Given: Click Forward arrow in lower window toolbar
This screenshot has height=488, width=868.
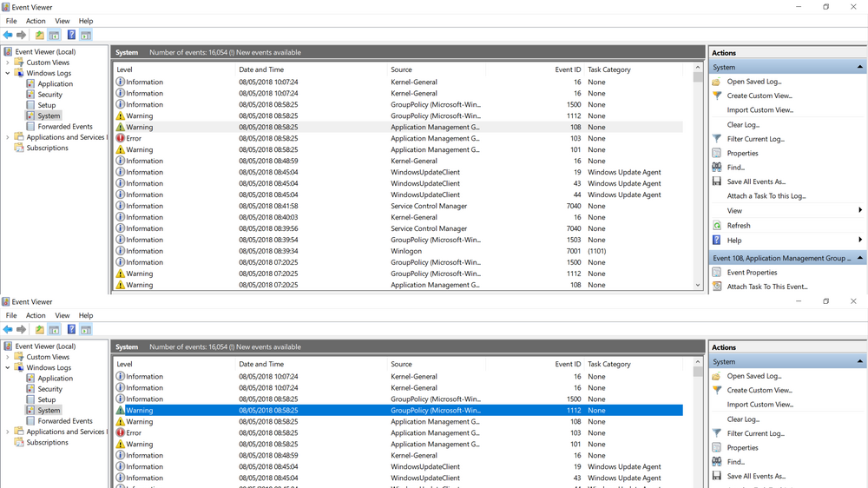Looking at the screenshot, I should (21, 330).
